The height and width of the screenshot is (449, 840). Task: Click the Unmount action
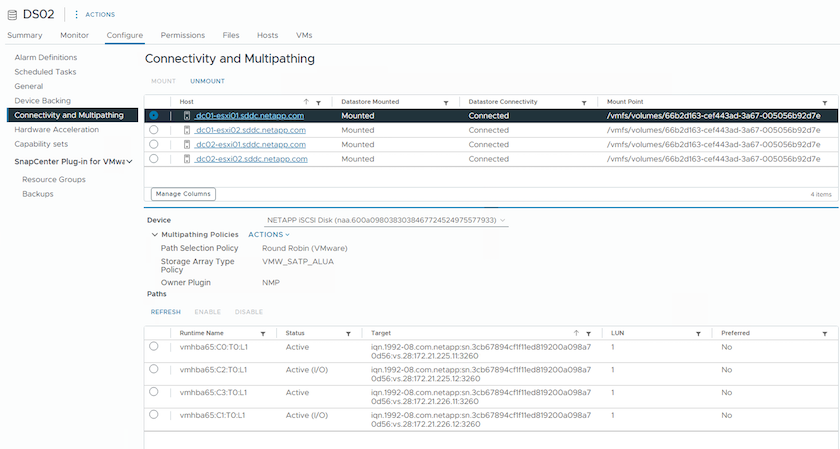click(x=207, y=80)
